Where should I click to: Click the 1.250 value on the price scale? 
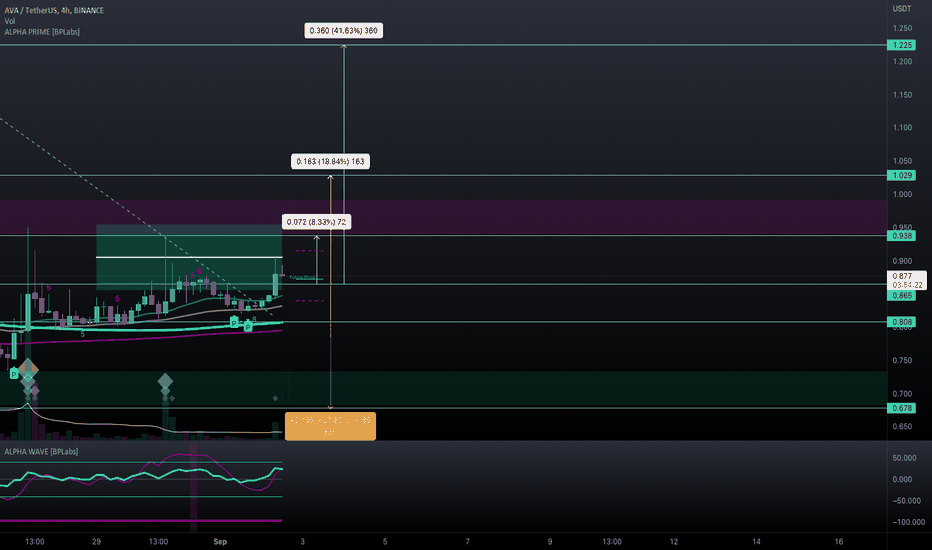902,28
